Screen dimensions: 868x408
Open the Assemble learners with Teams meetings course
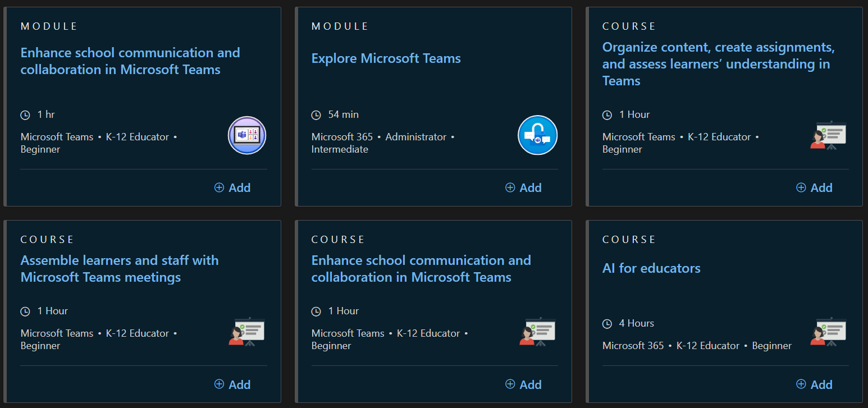click(x=120, y=268)
